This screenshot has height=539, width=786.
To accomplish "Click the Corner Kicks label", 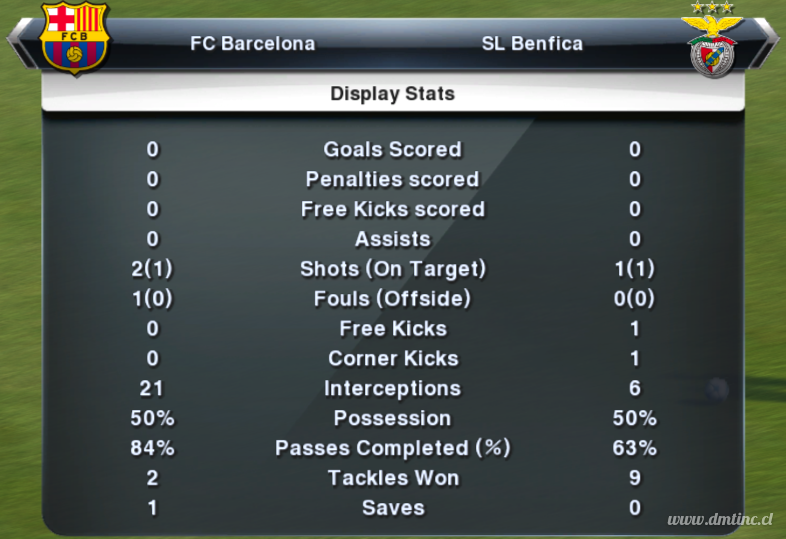I will (393, 358).
